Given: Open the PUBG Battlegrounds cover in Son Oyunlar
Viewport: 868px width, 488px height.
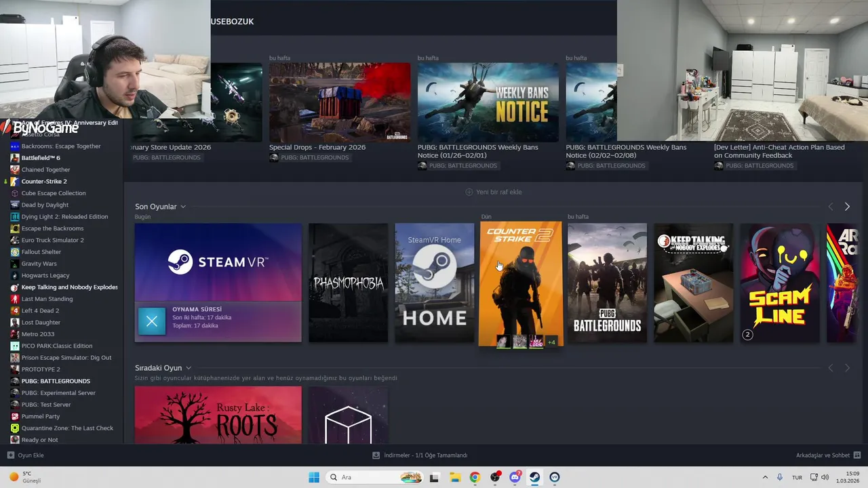Looking at the screenshot, I should (x=607, y=283).
